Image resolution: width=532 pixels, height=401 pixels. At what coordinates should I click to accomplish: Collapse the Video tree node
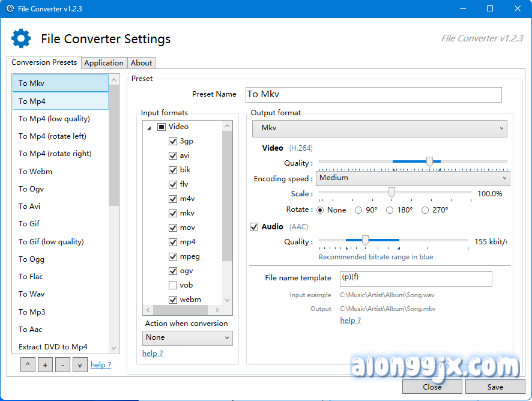tap(148, 127)
